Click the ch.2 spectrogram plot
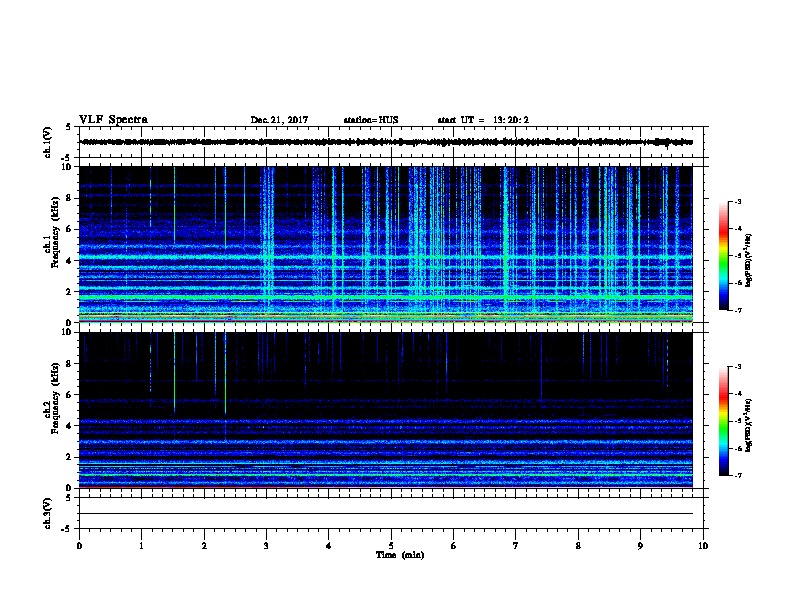Screen dimensions: 792x612 point(386,410)
